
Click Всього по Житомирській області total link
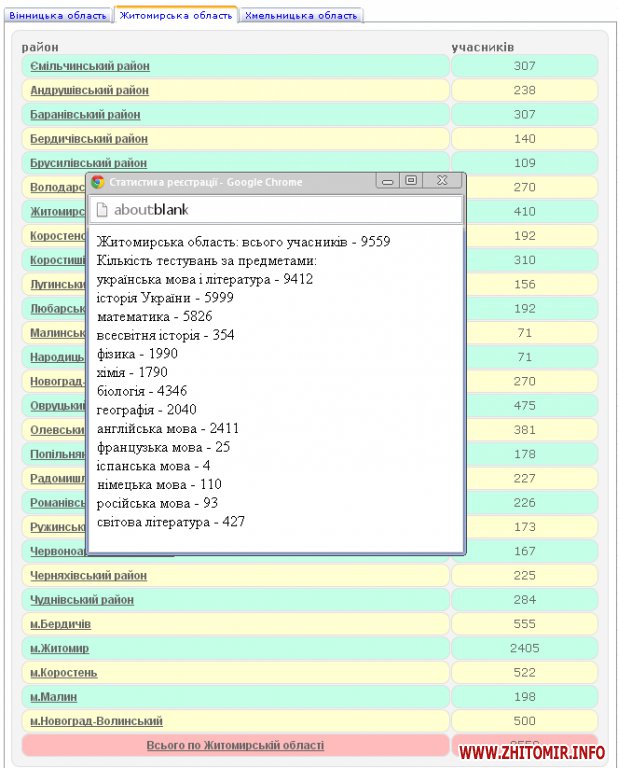coord(235,745)
